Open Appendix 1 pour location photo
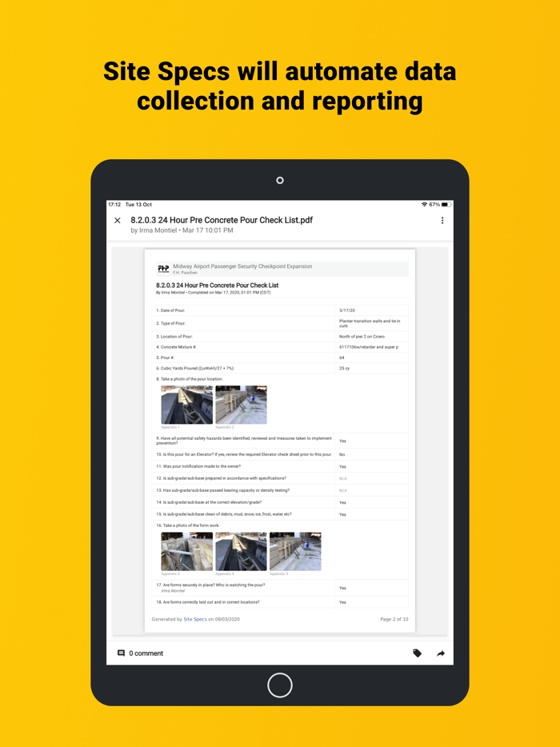 click(x=187, y=405)
